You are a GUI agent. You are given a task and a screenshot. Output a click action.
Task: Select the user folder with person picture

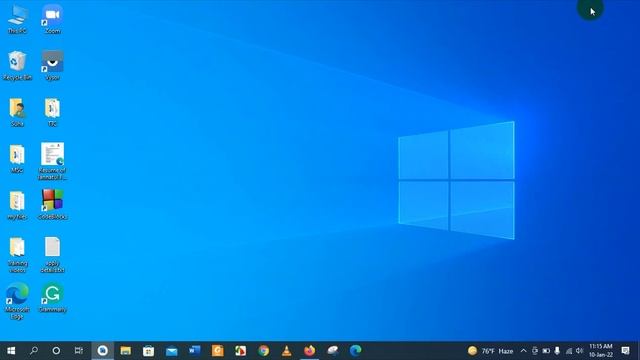pos(17,112)
